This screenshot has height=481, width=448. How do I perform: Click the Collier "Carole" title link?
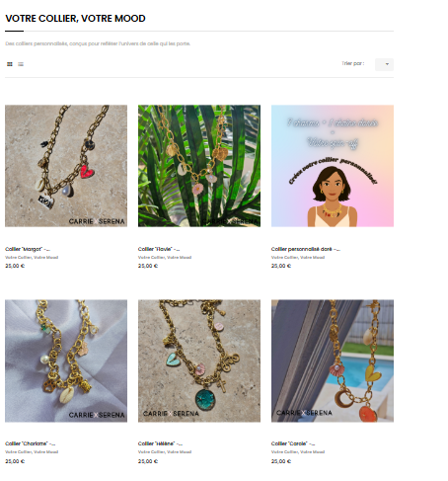click(293, 443)
